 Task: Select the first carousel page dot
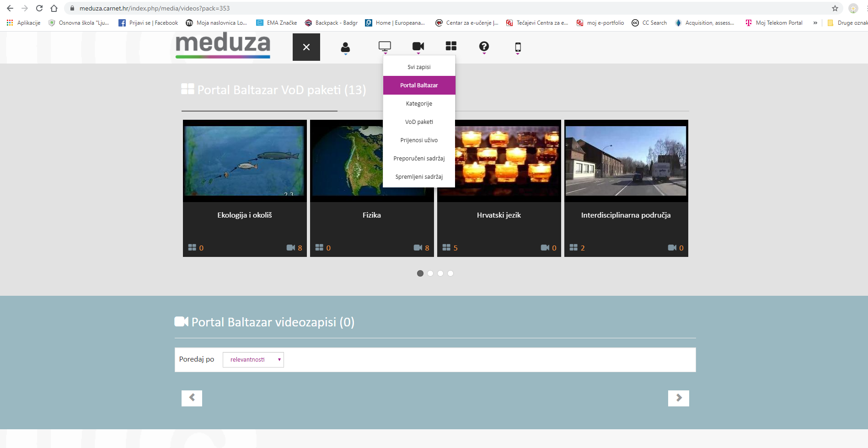point(420,273)
